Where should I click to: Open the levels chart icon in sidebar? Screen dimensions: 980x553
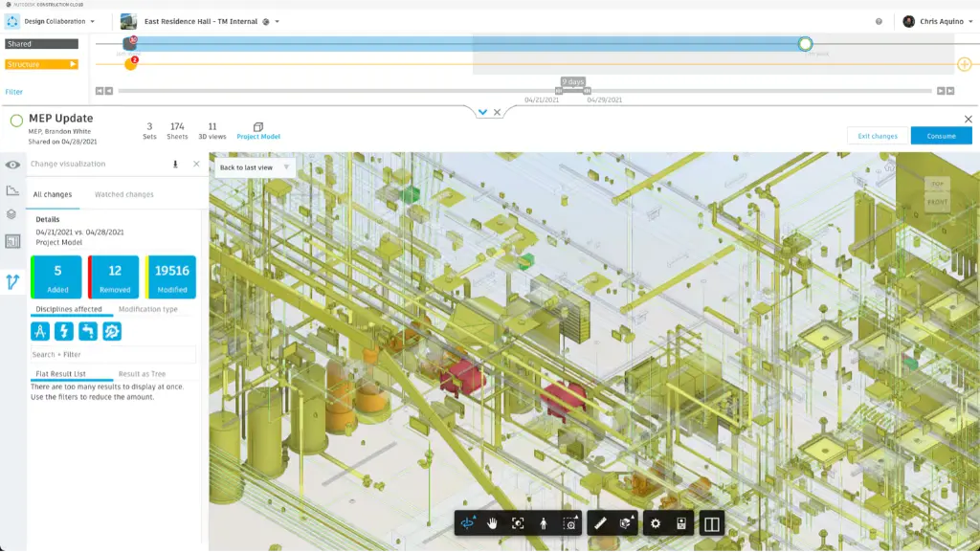coord(12,190)
